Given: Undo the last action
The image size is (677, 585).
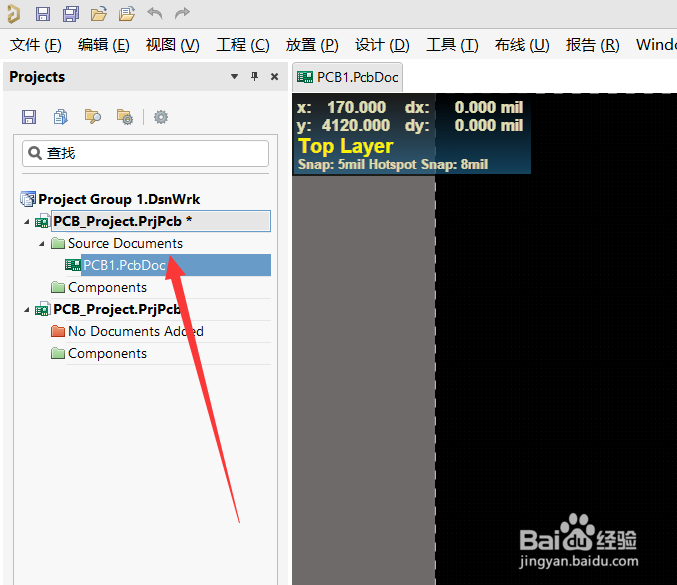Looking at the screenshot, I should (x=155, y=13).
